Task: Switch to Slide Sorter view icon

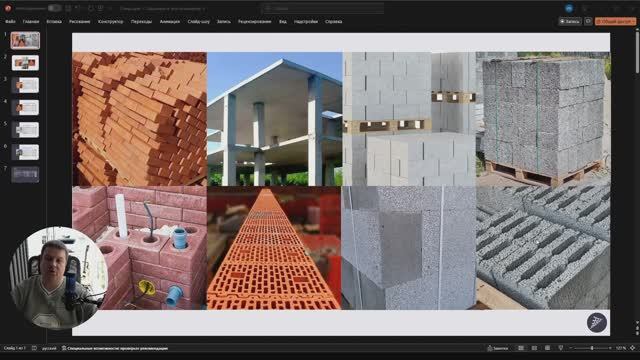Action: click(534, 348)
